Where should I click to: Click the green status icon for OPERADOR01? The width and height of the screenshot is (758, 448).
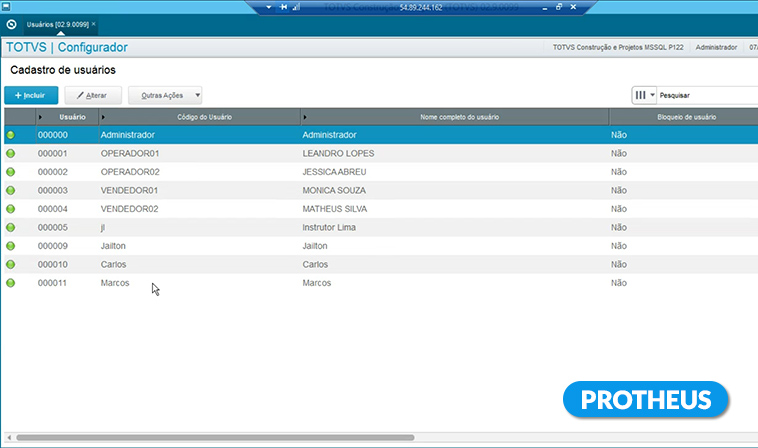point(11,153)
